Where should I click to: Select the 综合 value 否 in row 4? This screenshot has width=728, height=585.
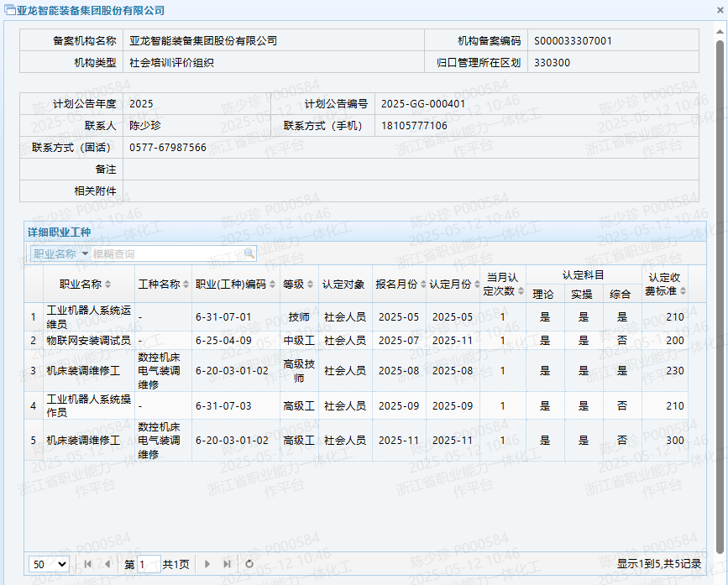tap(623, 405)
